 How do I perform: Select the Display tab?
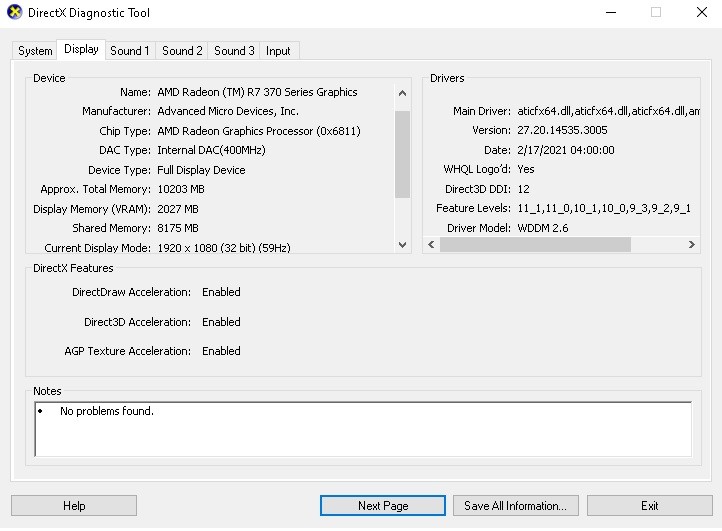[x=81, y=49]
